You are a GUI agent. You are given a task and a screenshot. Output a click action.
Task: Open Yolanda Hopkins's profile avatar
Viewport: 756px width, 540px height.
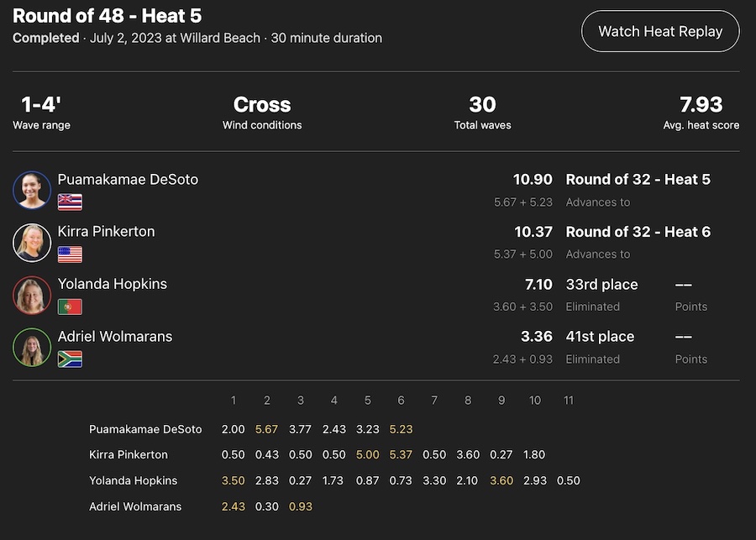pyautogui.click(x=32, y=295)
